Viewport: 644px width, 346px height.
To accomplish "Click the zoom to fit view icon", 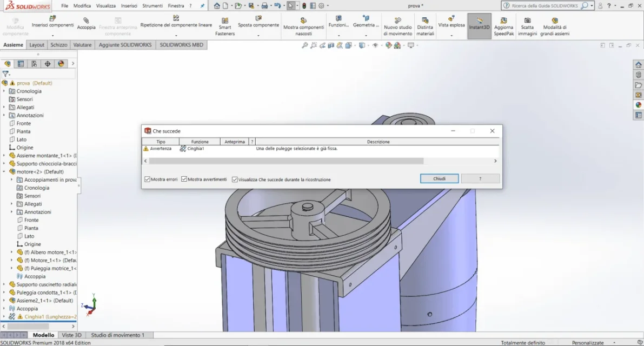I will pyautogui.click(x=305, y=45).
